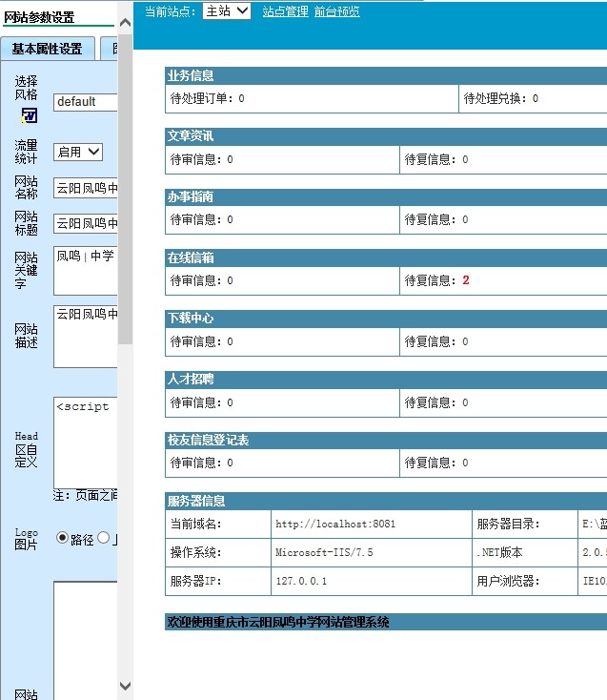Click the Head区自定义 script textarea
Screen dimensions: 607x700
pyautogui.click(x=85, y=443)
